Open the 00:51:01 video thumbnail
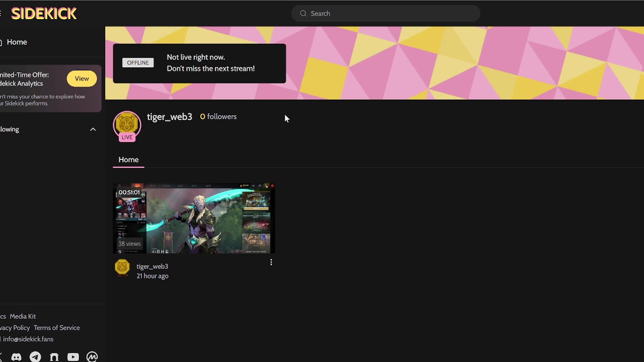The image size is (644, 362). point(194,218)
